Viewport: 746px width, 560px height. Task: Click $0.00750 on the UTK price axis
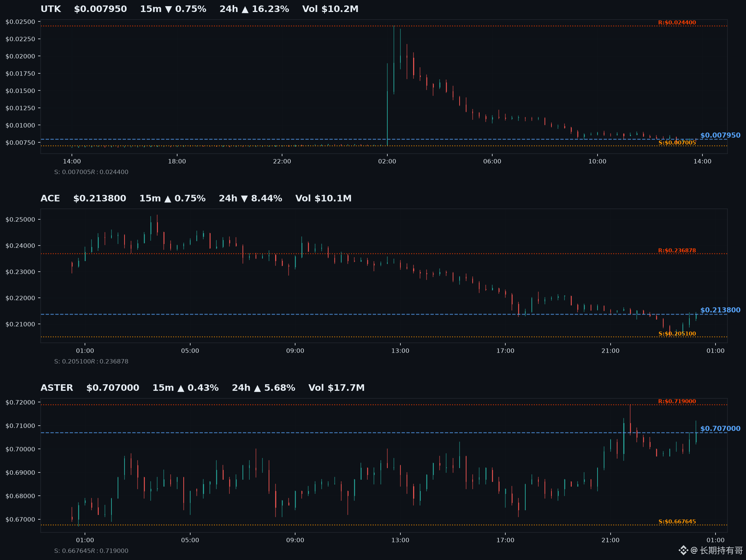click(x=20, y=143)
